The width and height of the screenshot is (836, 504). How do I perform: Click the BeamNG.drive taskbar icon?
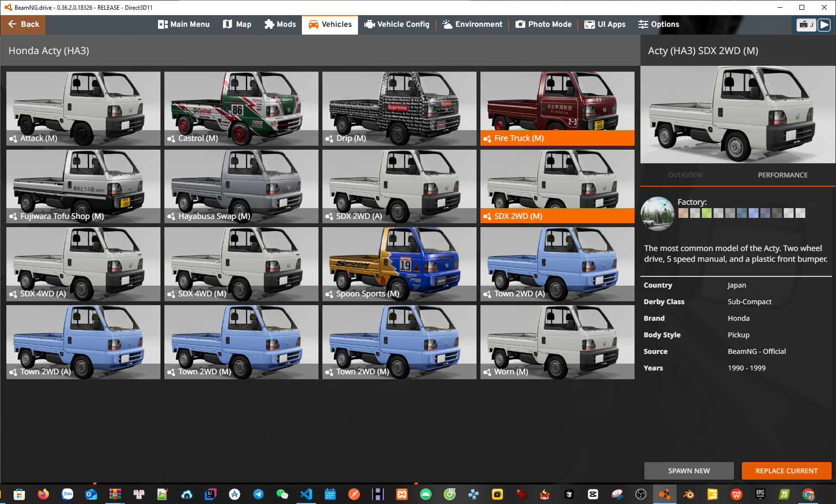[665, 494]
